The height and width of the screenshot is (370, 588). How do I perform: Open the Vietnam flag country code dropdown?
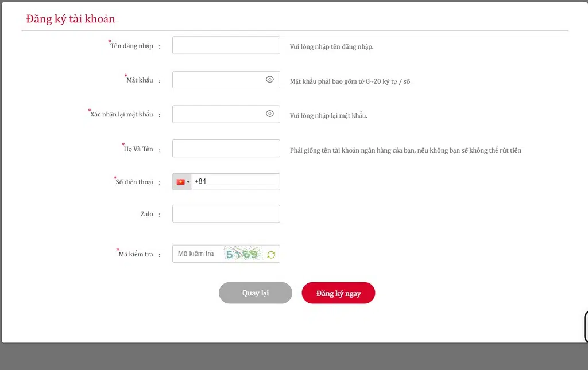182,182
